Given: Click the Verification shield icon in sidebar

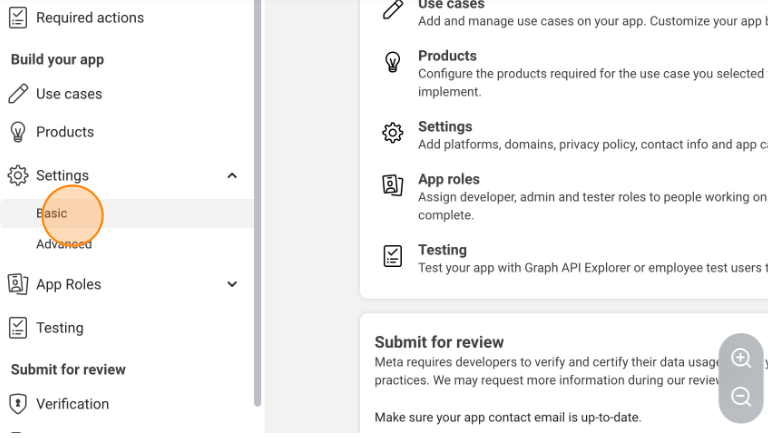Looking at the screenshot, I should click(18, 404).
